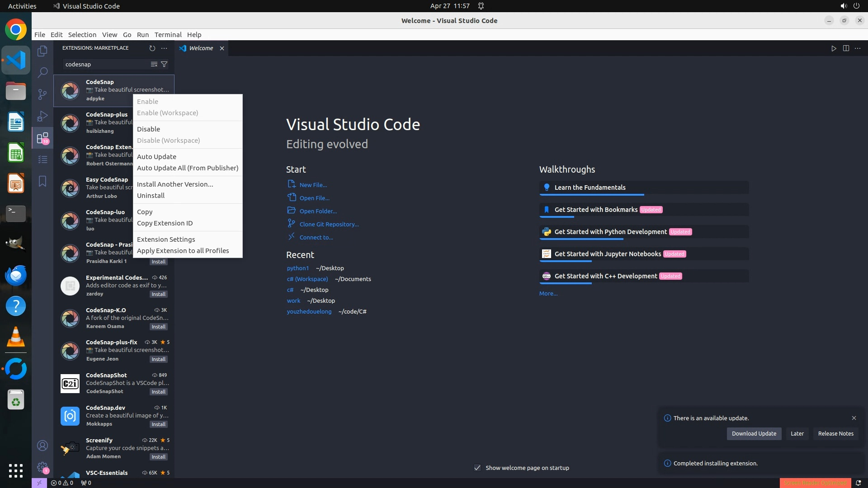Click the Bookmarks activity bar icon
The height and width of the screenshot is (488, 868).
pos(42,181)
